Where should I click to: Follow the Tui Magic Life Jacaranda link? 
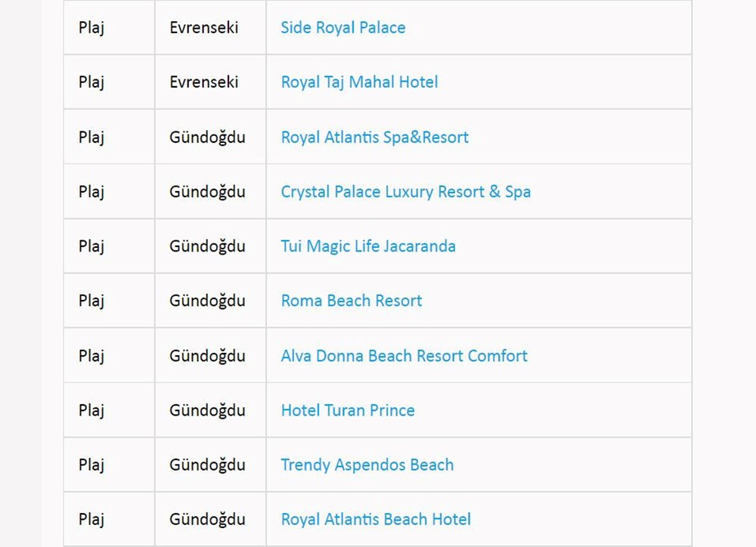[x=368, y=246]
